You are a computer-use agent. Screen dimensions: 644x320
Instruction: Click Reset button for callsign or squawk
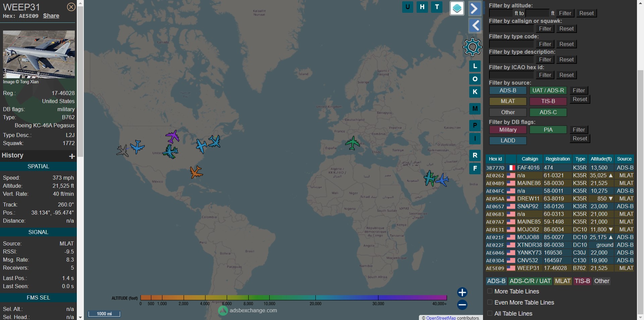pos(567,29)
